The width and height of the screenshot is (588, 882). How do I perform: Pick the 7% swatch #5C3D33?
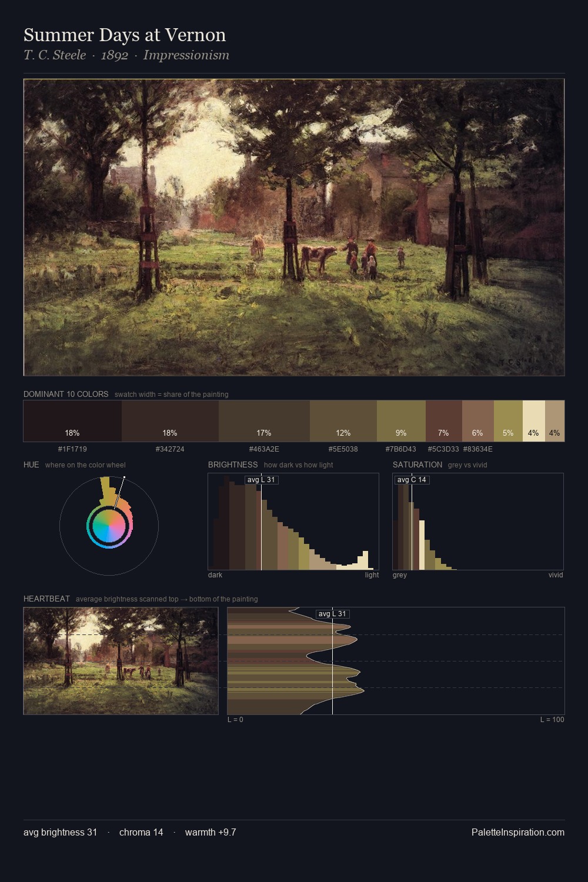pos(444,421)
